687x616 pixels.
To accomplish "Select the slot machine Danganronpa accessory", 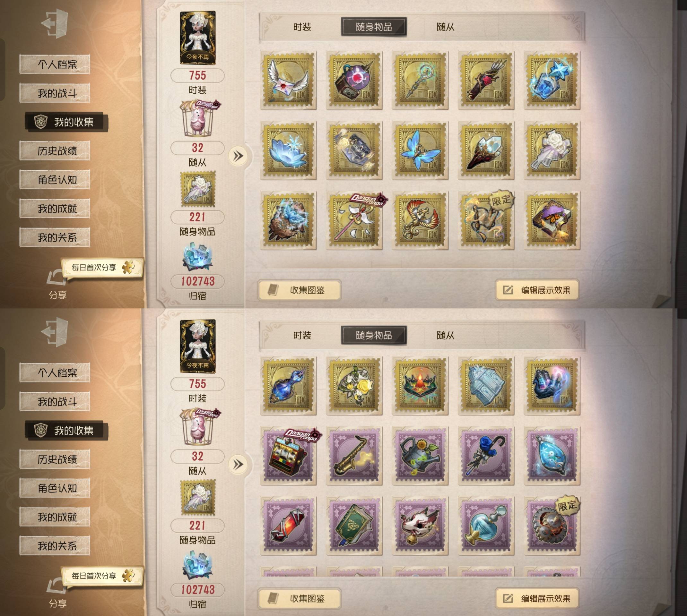I will (x=288, y=456).
